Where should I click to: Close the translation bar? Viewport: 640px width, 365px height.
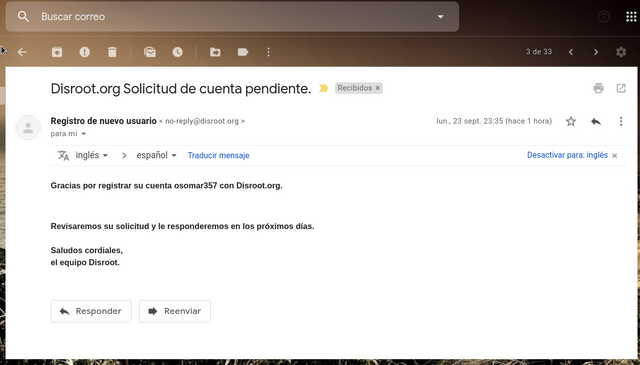[x=615, y=156]
